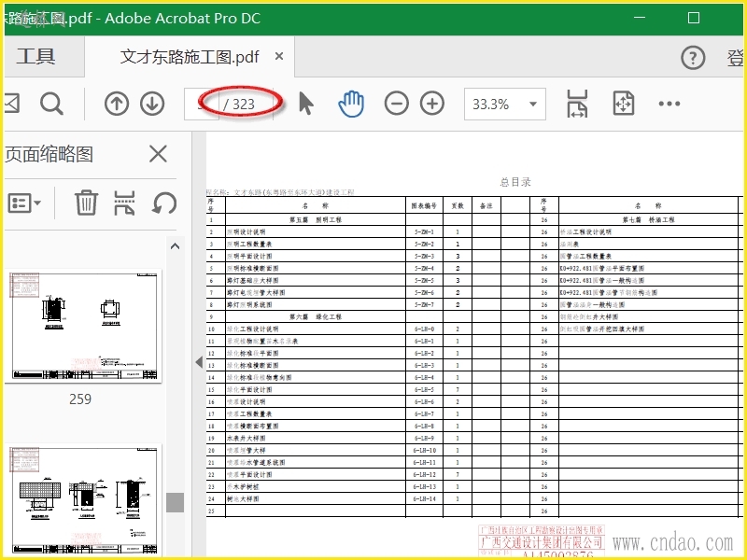Click the 页数 column header

point(458,205)
